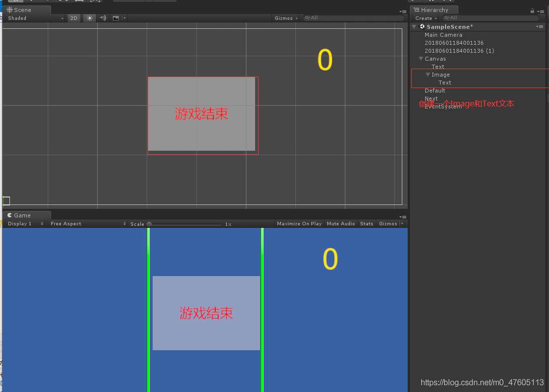549x392 pixels.
Task: Open the Hierarchy Create dropdown
Action: (x=426, y=18)
